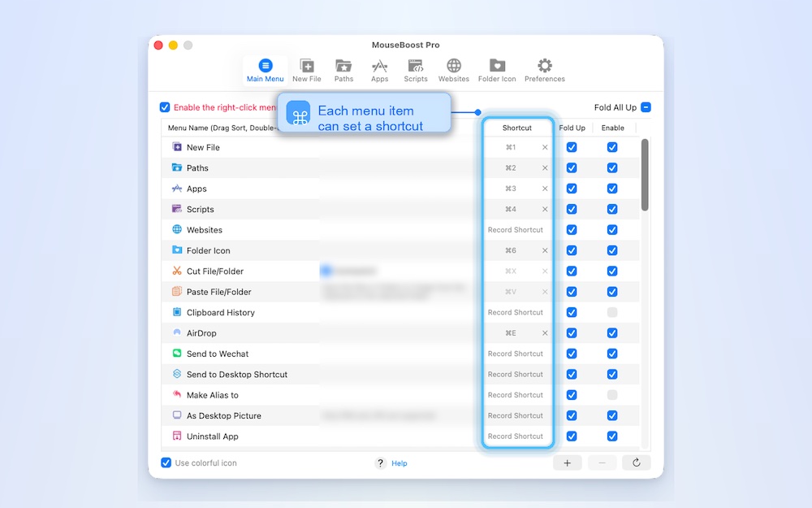
Task: Open the Apps toolbar tab
Action: [379, 71]
